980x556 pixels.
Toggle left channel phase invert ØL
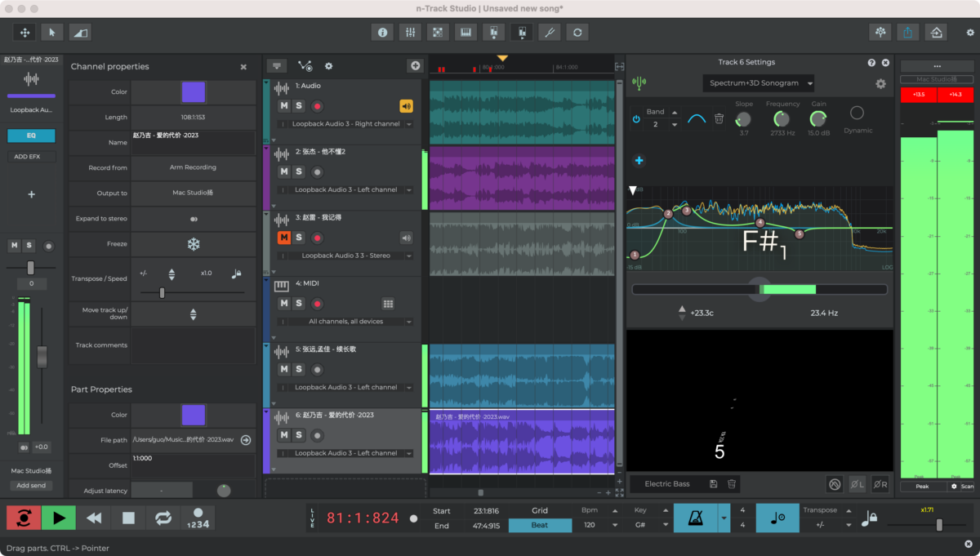pyautogui.click(x=857, y=484)
